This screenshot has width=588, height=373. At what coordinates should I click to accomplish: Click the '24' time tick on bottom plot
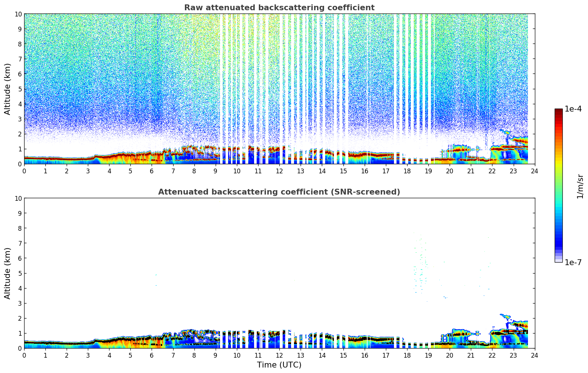535,355
